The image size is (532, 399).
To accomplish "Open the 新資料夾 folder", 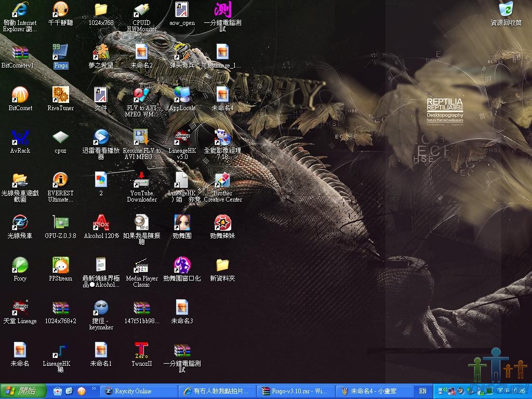I will pos(222,265).
